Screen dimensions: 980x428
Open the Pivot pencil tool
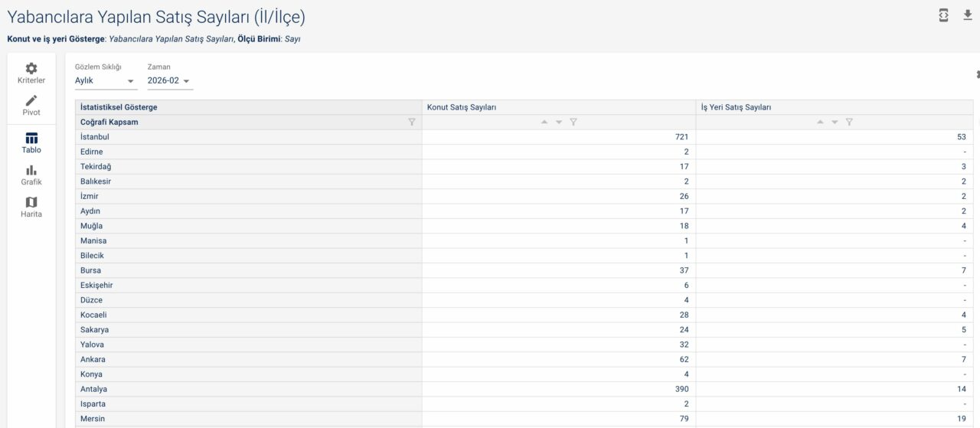31,105
